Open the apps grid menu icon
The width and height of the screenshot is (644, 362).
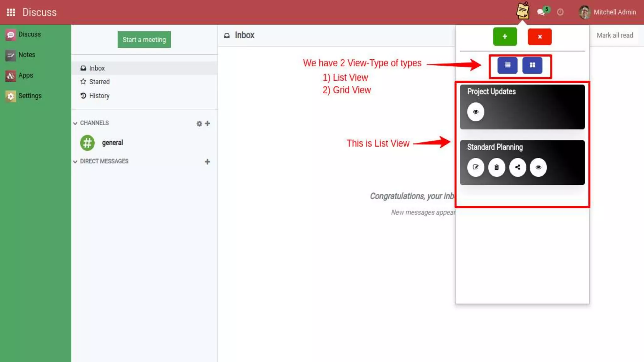click(x=11, y=12)
